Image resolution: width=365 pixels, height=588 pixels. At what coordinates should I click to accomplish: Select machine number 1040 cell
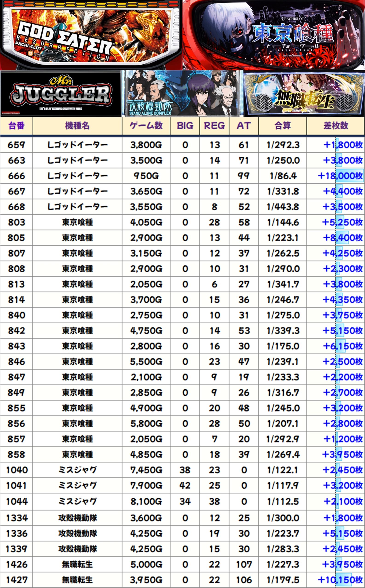click(16, 470)
